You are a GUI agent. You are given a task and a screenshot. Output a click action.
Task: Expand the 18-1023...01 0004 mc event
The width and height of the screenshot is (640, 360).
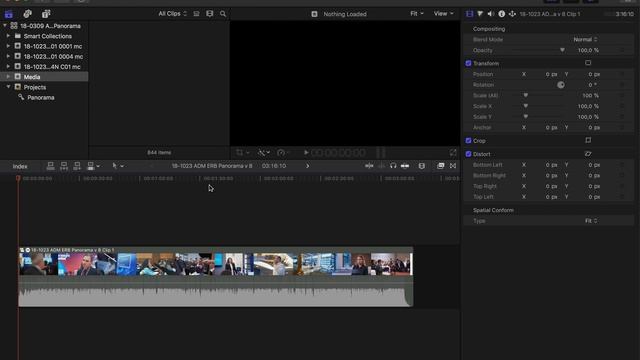click(x=8, y=56)
